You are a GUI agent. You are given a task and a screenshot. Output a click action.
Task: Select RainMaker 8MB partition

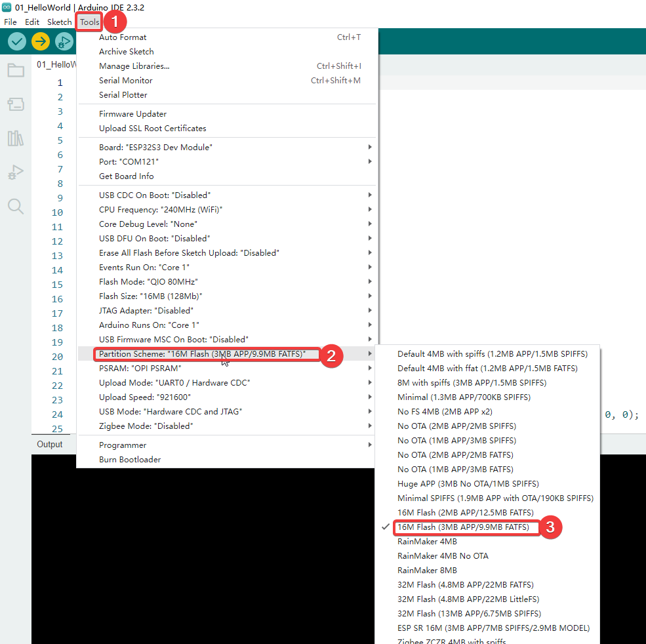coord(487,570)
